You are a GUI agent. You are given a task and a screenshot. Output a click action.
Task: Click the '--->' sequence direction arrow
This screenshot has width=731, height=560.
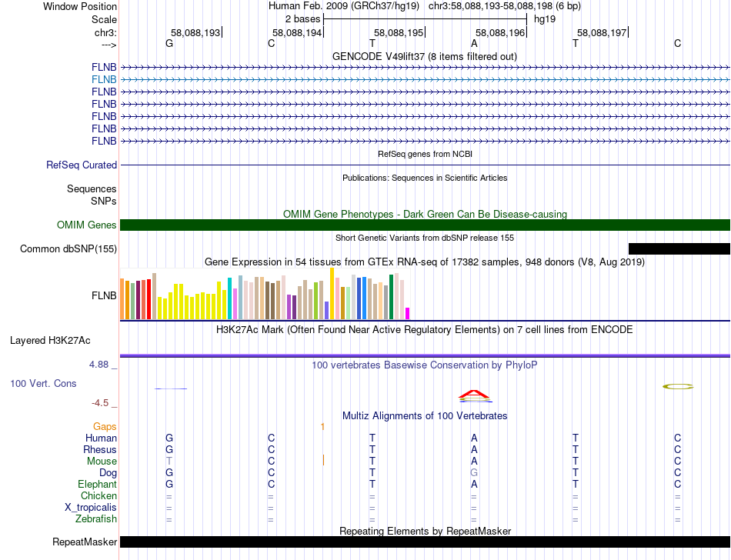click(x=109, y=45)
